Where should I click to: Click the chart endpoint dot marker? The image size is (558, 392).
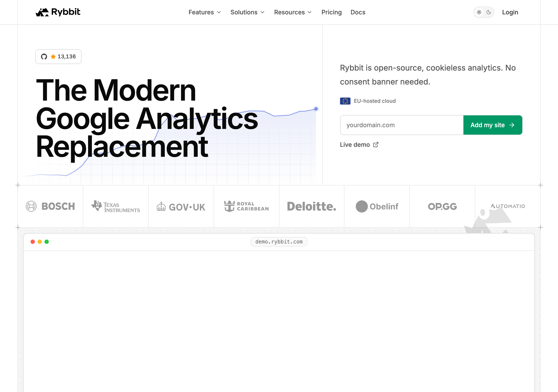tap(316, 109)
